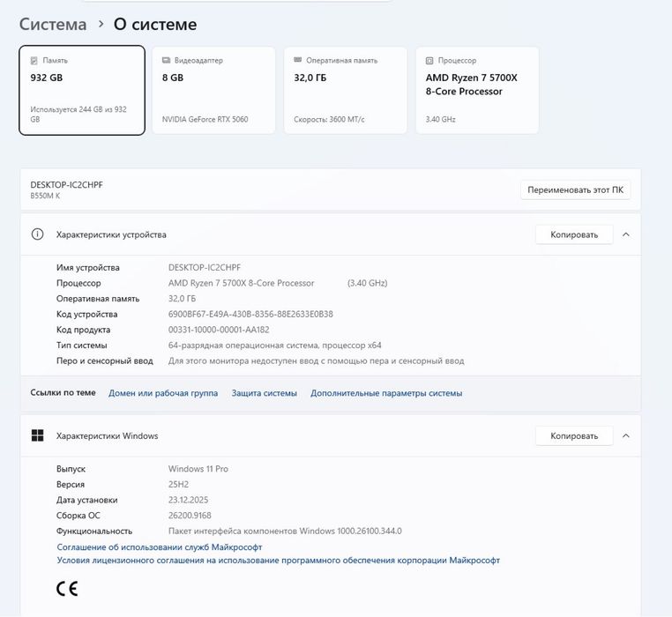Click the Перо и сенсорный ввод label
The width and height of the screenshot is (672, 617).
pos(105,361)
